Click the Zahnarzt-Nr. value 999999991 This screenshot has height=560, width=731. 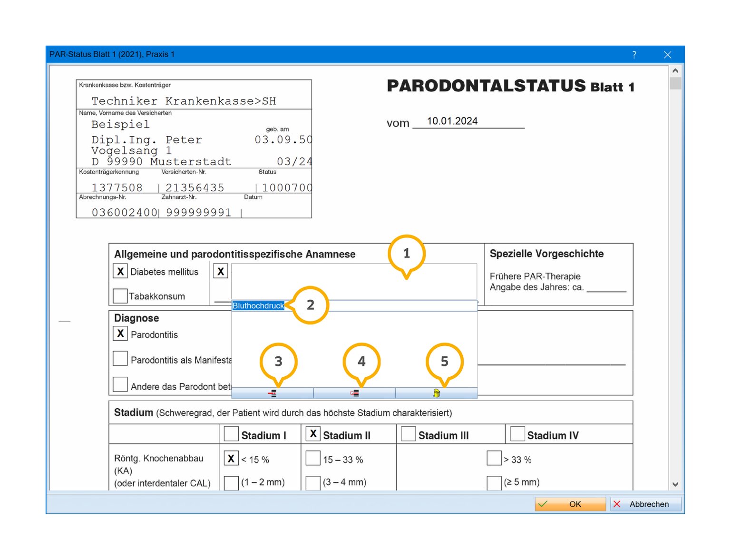coord(199,212)
